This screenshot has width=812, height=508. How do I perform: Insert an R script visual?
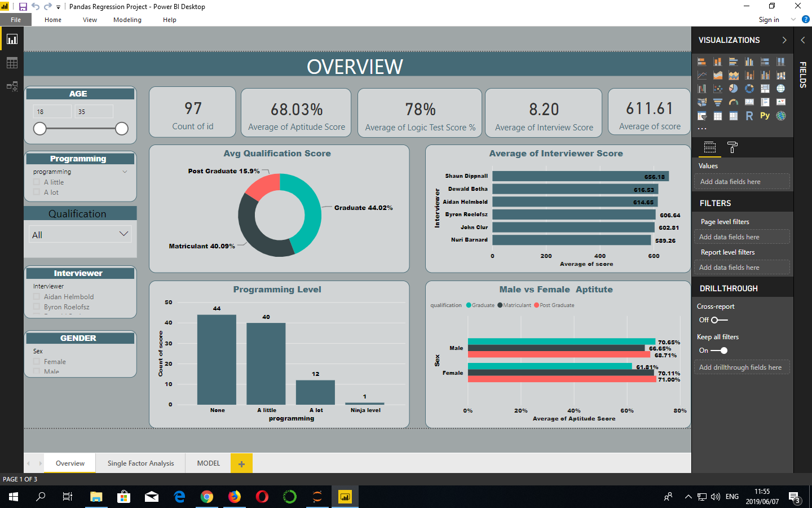(x=749, y=116)
